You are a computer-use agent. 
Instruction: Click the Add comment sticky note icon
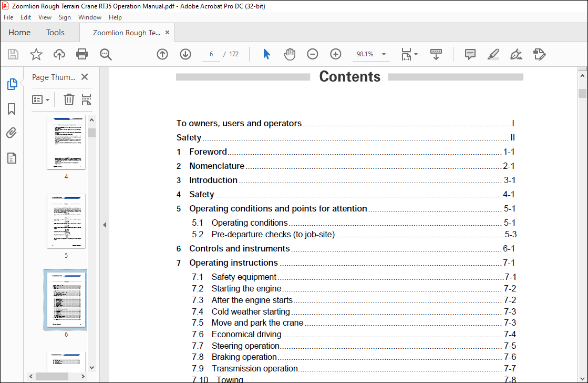pos(470,54)
